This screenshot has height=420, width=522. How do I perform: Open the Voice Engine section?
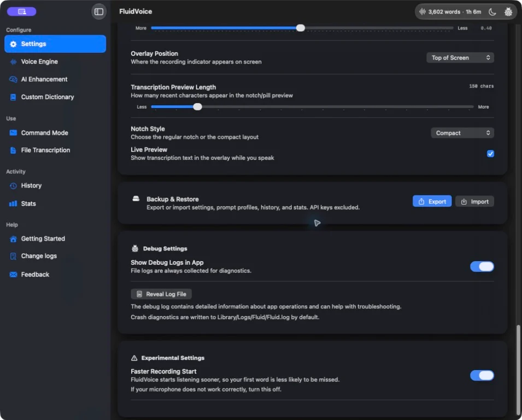[x=55, y=62]
